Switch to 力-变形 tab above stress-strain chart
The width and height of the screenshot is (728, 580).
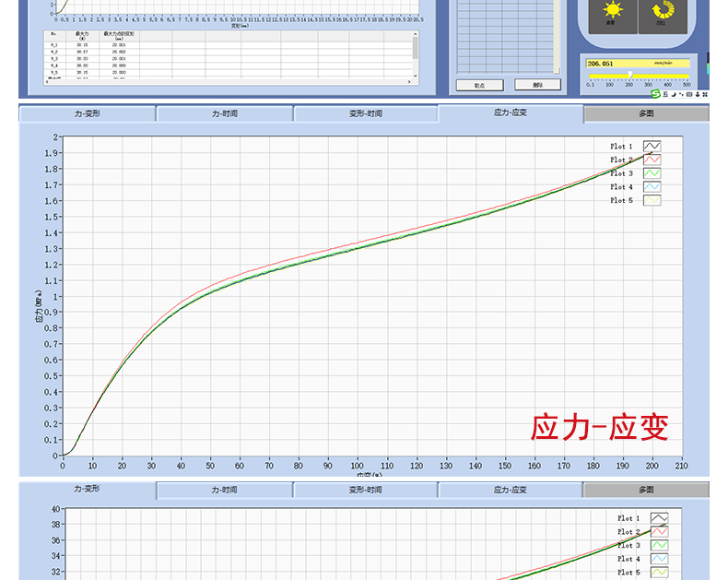click(x=87, y=114)
